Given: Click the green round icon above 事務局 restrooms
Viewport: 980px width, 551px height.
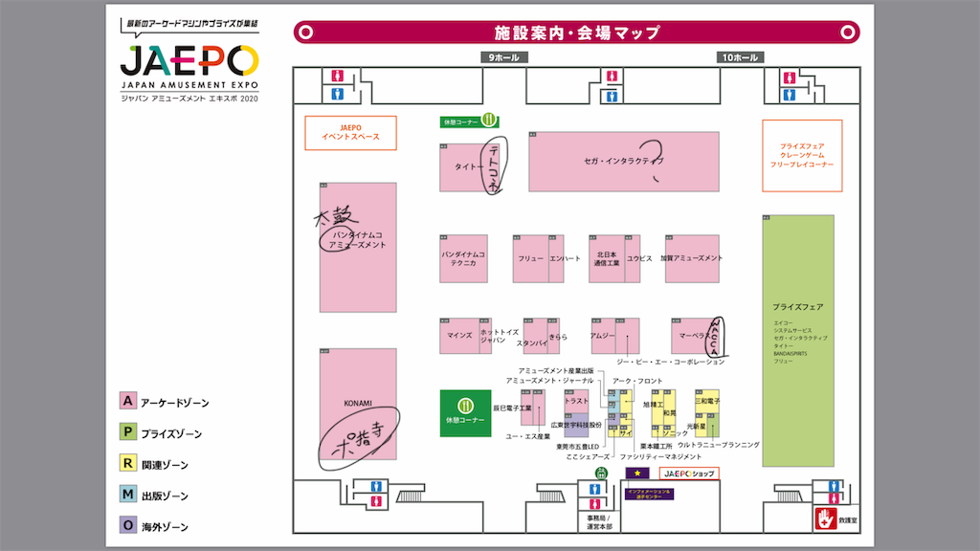Looking at the screenshot, I should 601,474.
